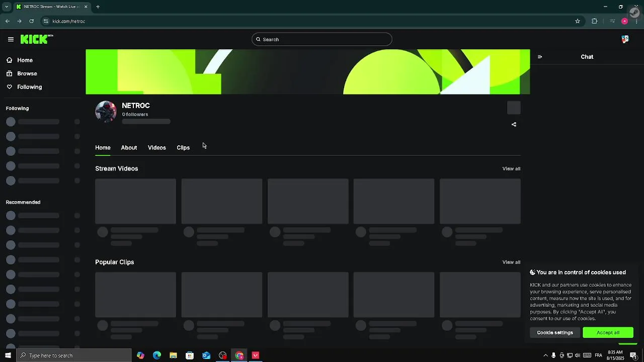Click the NETROC channel name

(136, 106)
